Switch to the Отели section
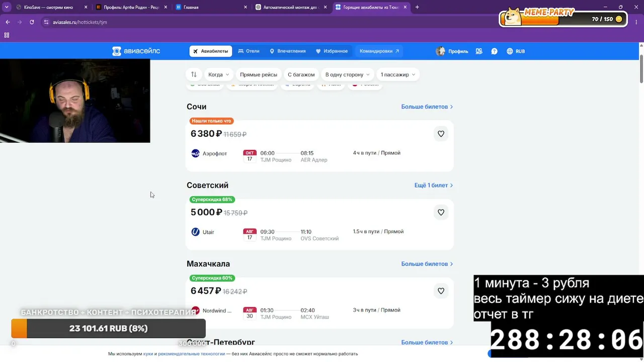This screenshot has width=644, height=362. coord(249,51)
